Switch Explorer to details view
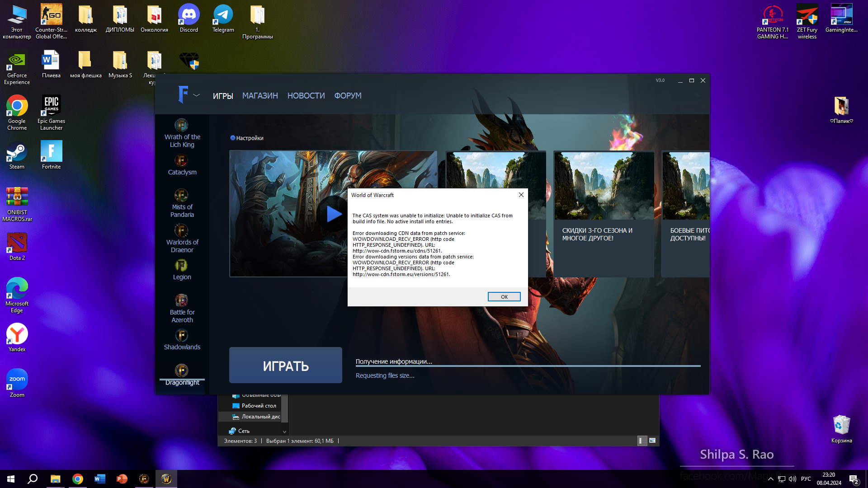This screenshot has height=488, width=868. coord(641,441)
